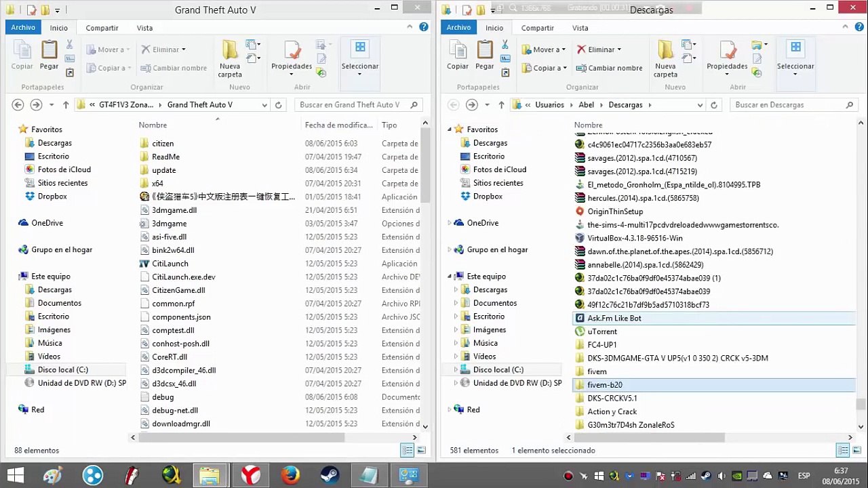Select Dropbox under Favoritos in the Descargas window
The image size is (868, 488).
488,197
